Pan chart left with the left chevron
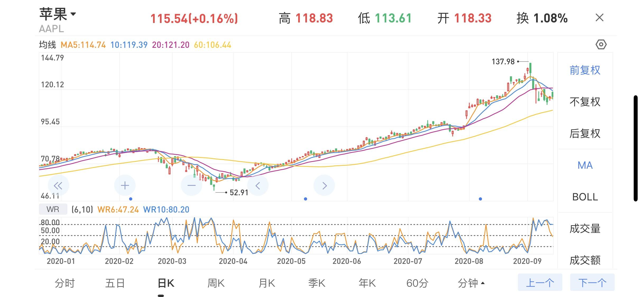Image resolution: width=644 pixels, height=297 pixels. (x=258, y=186)
